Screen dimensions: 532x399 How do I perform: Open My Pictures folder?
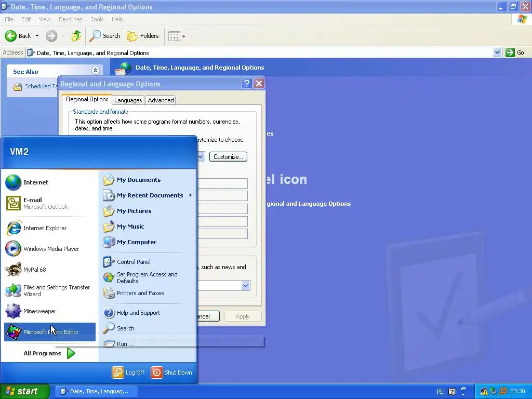point(148,211)
